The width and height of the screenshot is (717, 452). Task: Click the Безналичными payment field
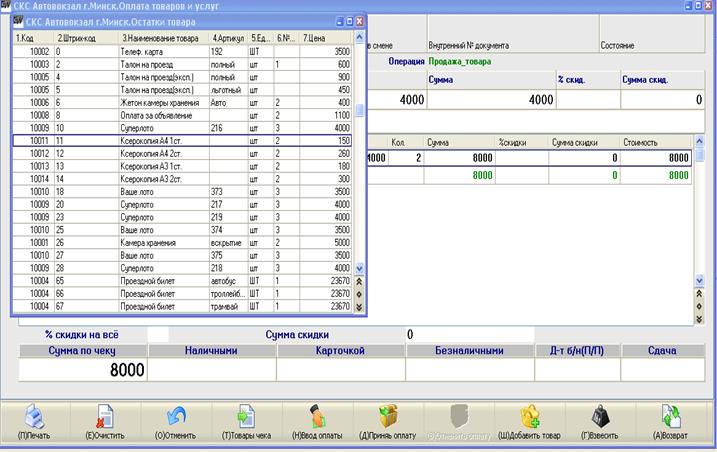pos(470,369)
